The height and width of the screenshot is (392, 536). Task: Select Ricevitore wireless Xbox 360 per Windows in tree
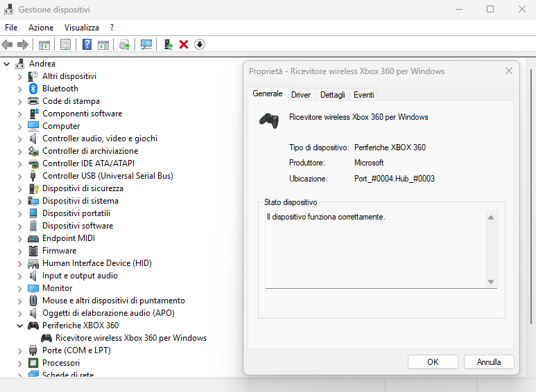pyautogui.click(x=131, y=338)
